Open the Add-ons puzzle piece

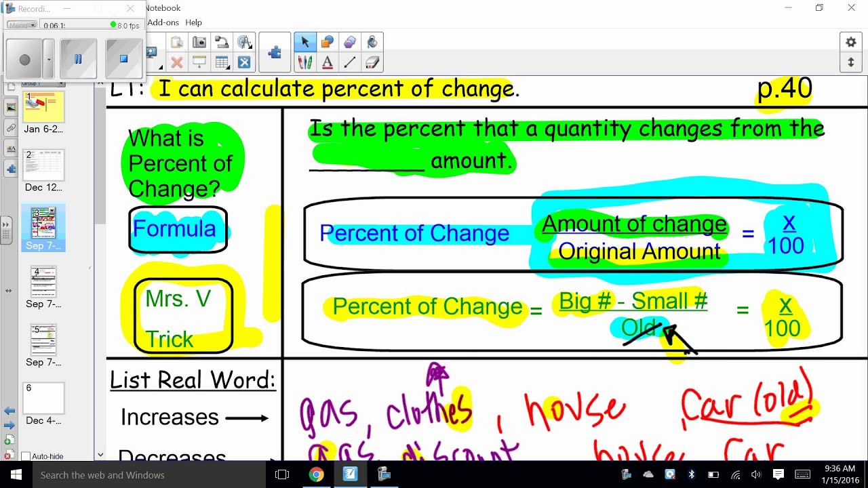(x=275, y=52)
